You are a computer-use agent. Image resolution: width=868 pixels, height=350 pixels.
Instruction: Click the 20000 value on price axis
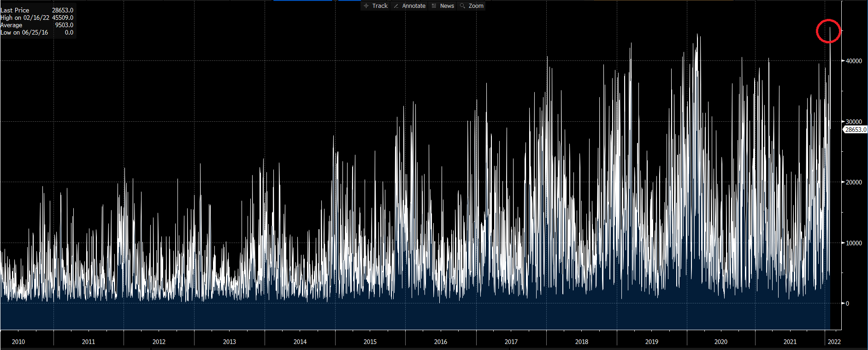[854, 182]
